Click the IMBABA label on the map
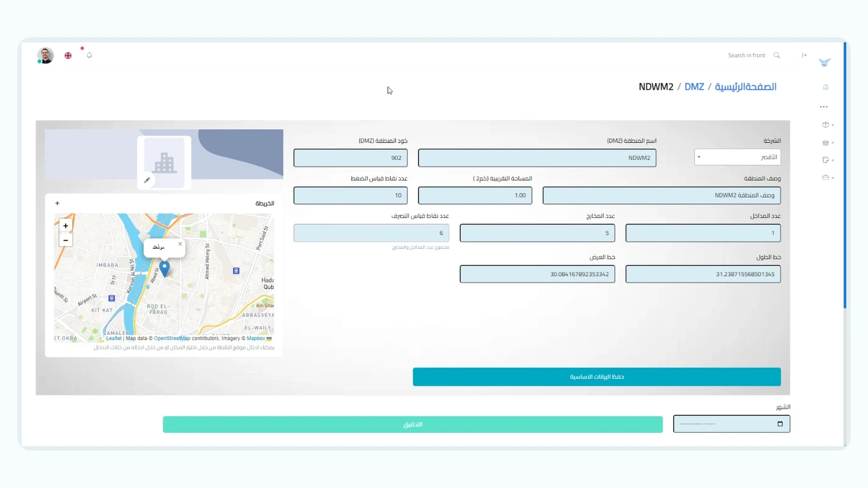Viewport: 868px width, 488px height. pos(107,265)
